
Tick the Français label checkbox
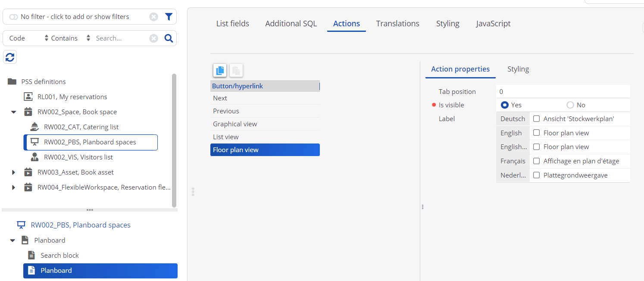(536, 161)
